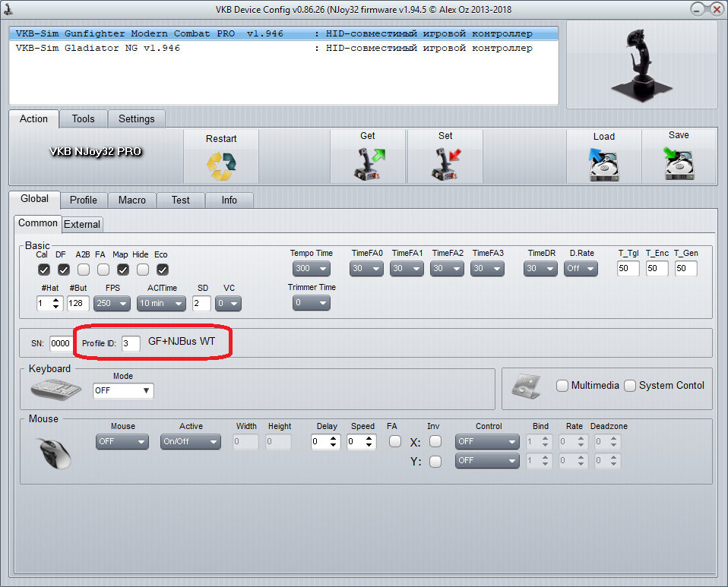
Task: Click the SD input field
Action: pyautogui.click(x=201, y=303)
